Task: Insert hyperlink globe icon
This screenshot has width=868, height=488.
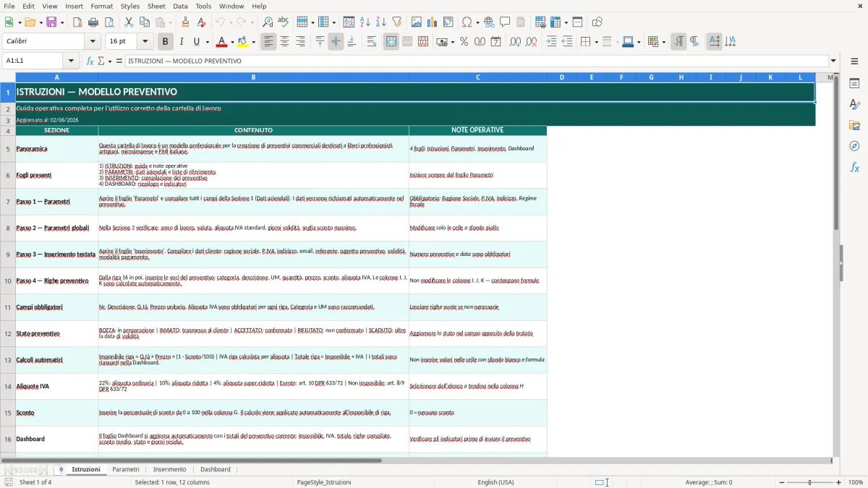Action: tap(489, 22)
